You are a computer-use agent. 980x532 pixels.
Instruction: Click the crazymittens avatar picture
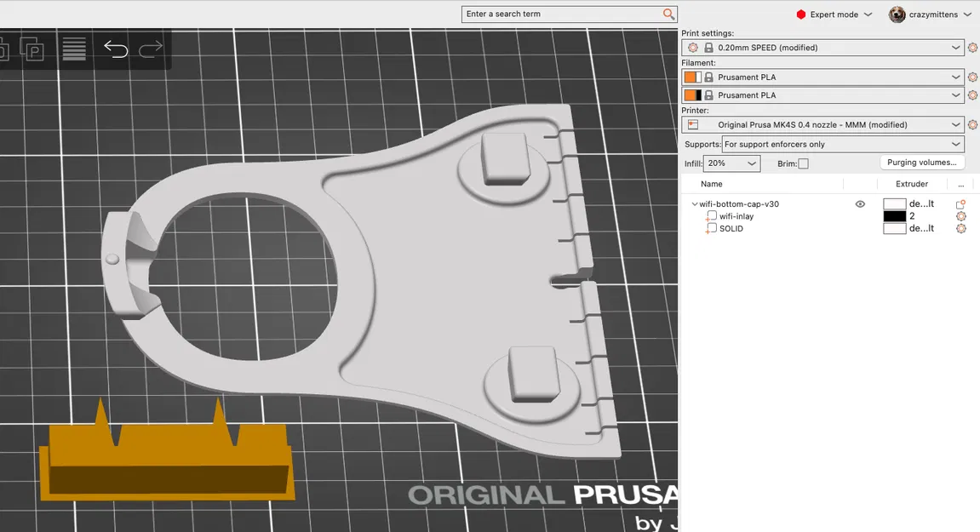click(897, 14)
